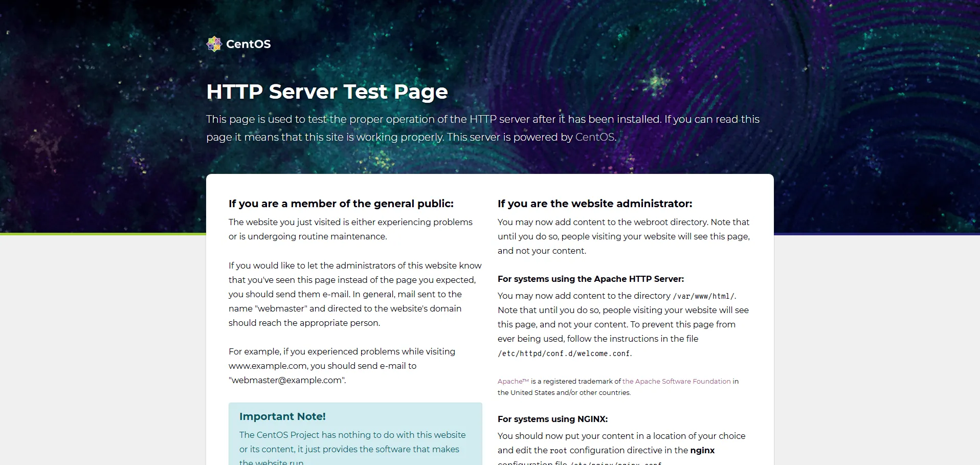
Task: Click the CentOS Project disclaimer text
Action: (352, 442)
